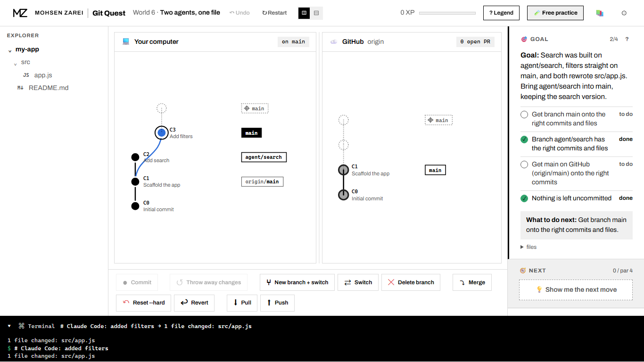Open the Legend
Viewport: 644px width, 362px height.
click(501, 13)
